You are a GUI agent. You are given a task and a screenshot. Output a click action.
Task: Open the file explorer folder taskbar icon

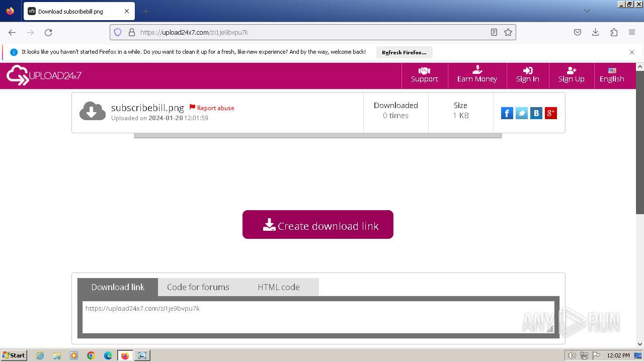[x=57, y=355]
